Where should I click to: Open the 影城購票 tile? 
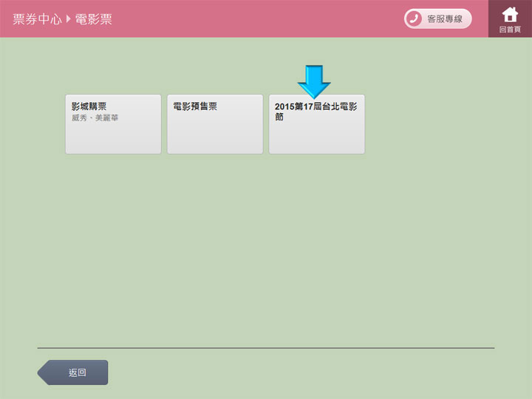(x=113, y=124)
